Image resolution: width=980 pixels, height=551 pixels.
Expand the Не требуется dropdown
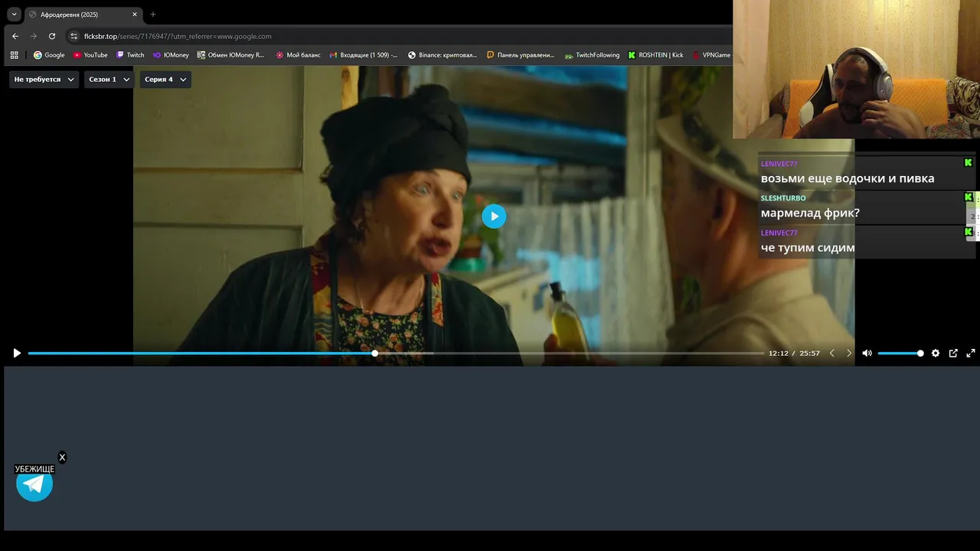click(44, 80)
